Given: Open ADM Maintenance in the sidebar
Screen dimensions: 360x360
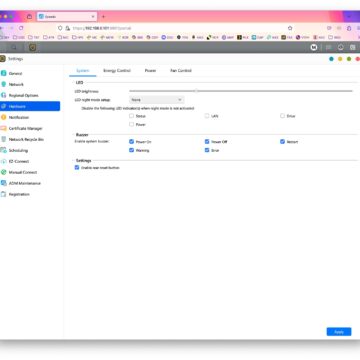Looking at the screenshot, I should tap(25, 183).
